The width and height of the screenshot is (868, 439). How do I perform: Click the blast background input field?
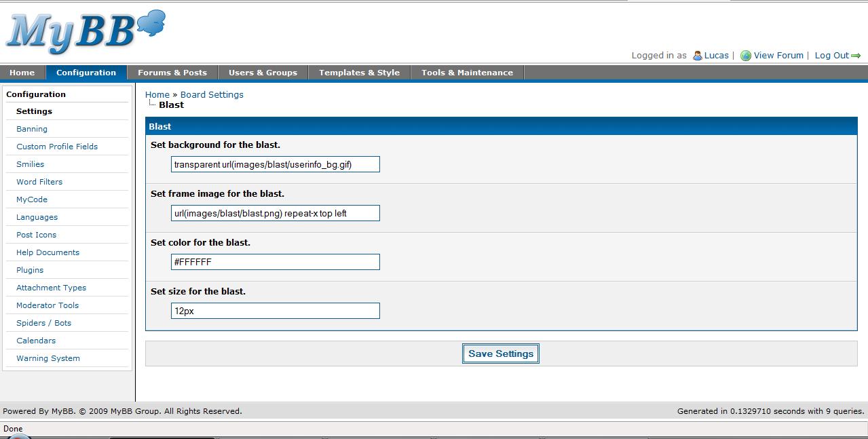tap(276, 164)
